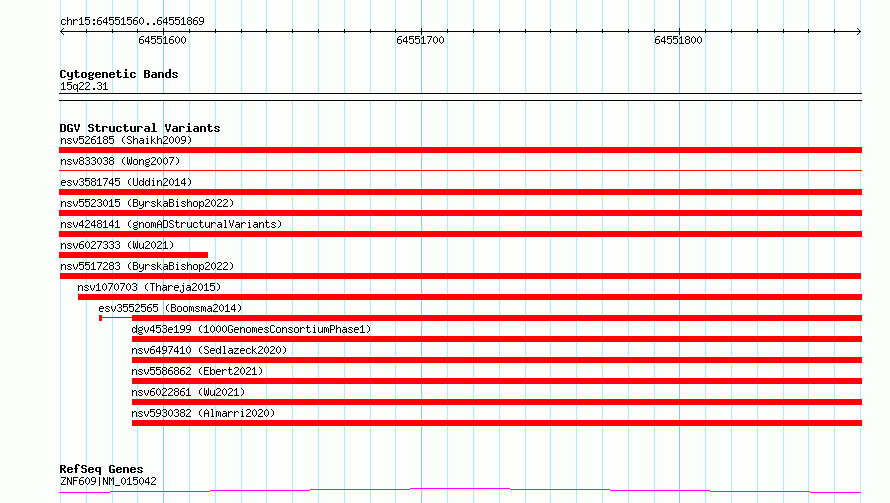Select the red bar under nsv4248141

(x=460, y=234)
